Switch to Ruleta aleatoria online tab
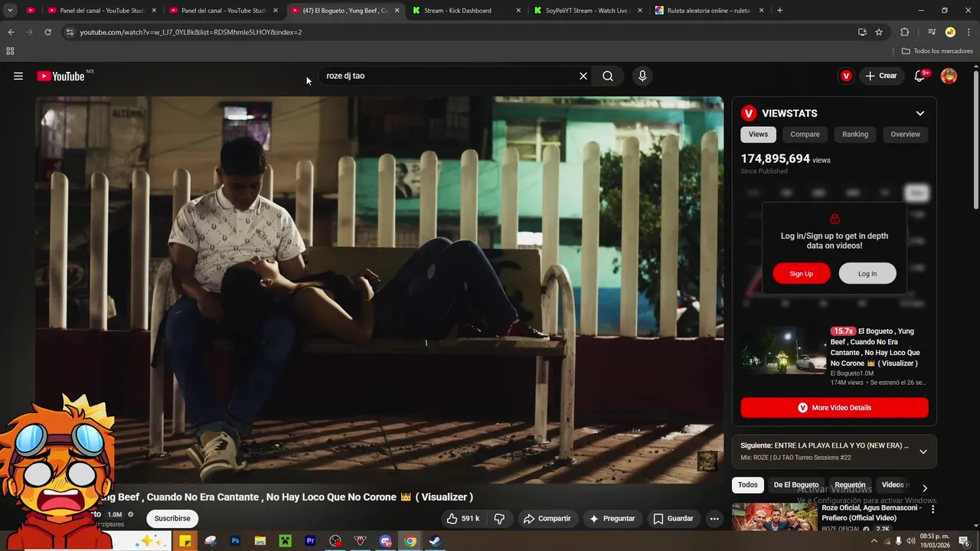 coord(708,11)
